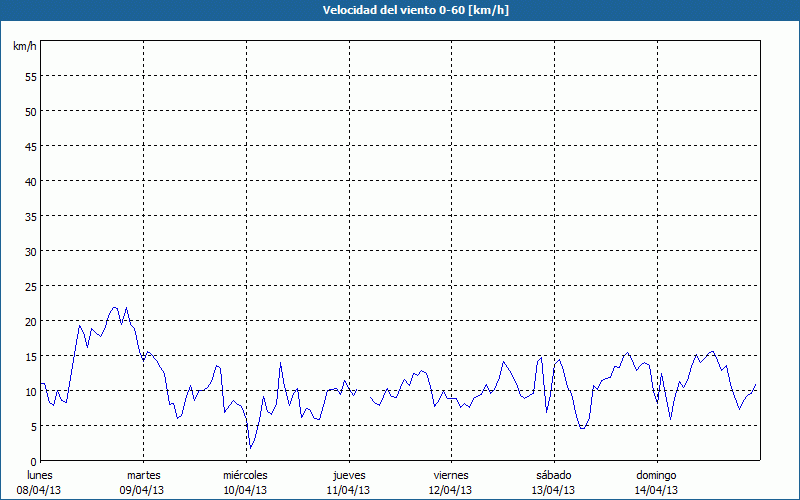Click the 20 value on the y-axis
Viewport: 800px width, 500px height.
30,321
